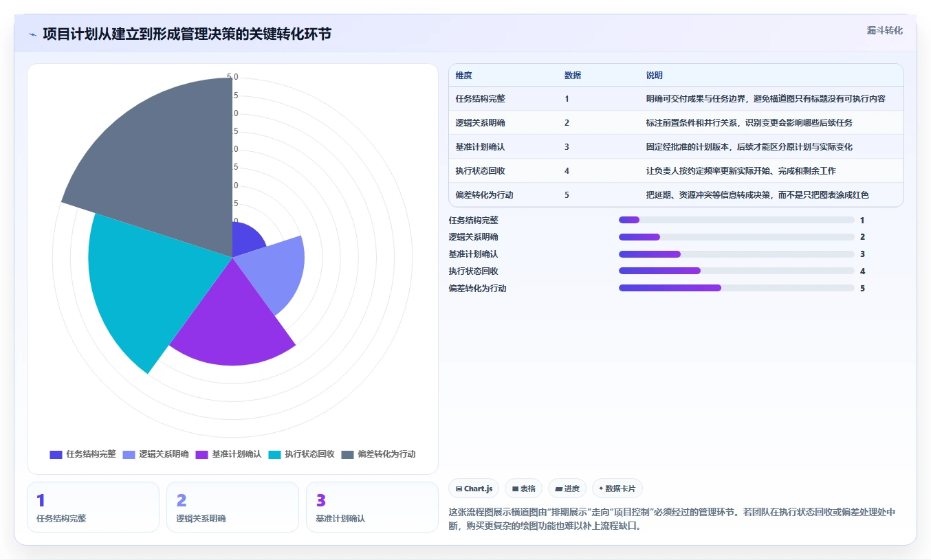931x560 pixels.
Task: Toggle 偏差转化为行动 legend swatch in chart
Action: click(347, 454)
